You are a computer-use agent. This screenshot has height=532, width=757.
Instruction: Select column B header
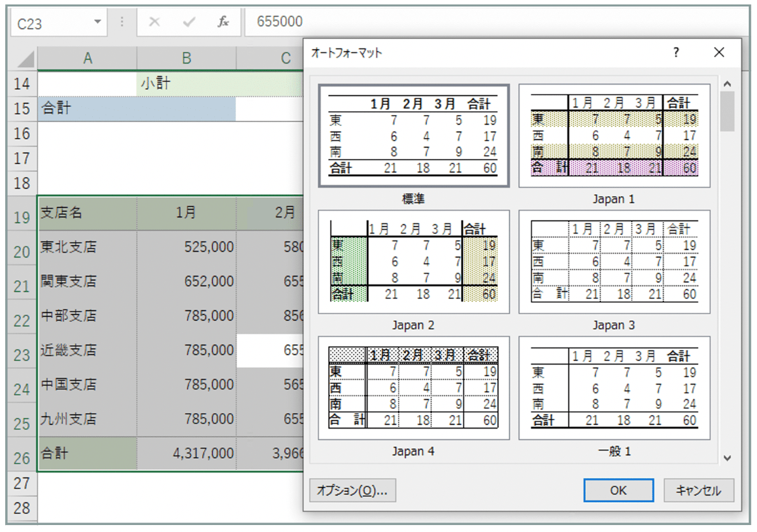point(186,59)
